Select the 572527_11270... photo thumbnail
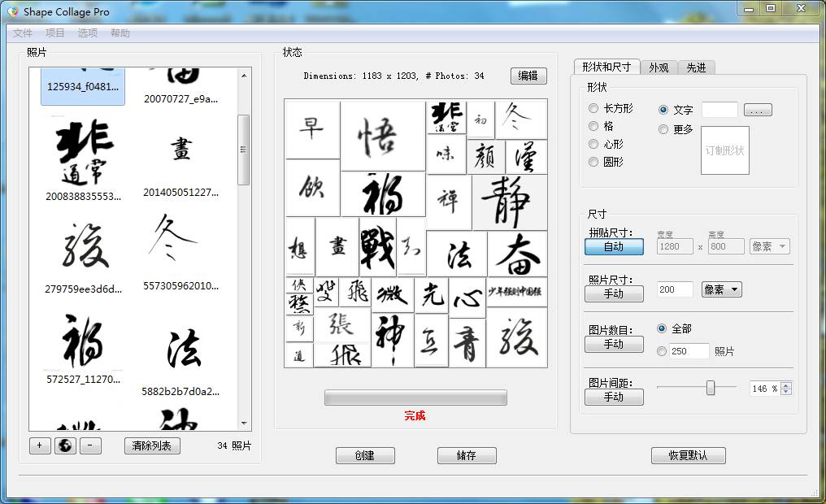The width and height of the screenshot is (826, 504). [x=83, y=349]
